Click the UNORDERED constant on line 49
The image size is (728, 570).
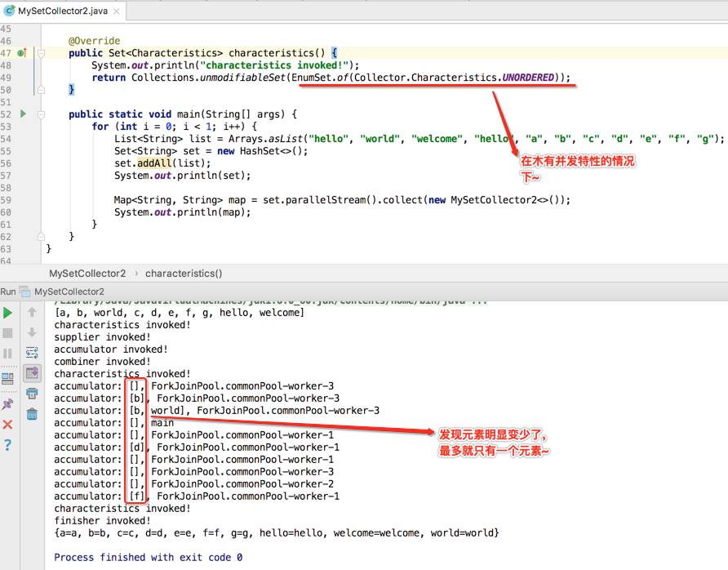point(528,77)
